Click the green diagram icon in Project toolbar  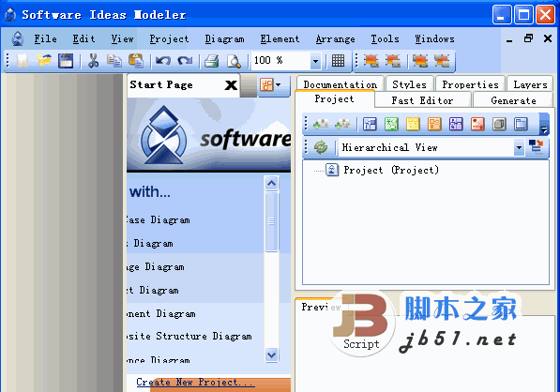coord(391,124)
